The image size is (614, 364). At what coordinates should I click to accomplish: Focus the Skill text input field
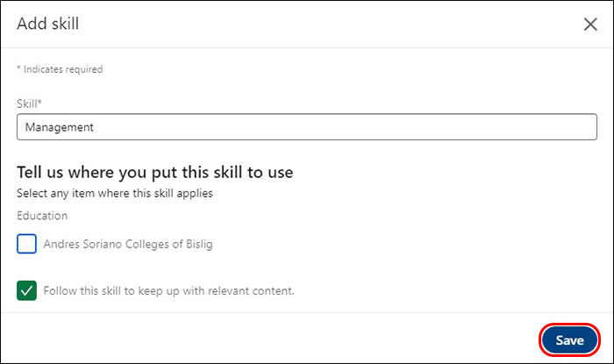click(x=307, y=127)
